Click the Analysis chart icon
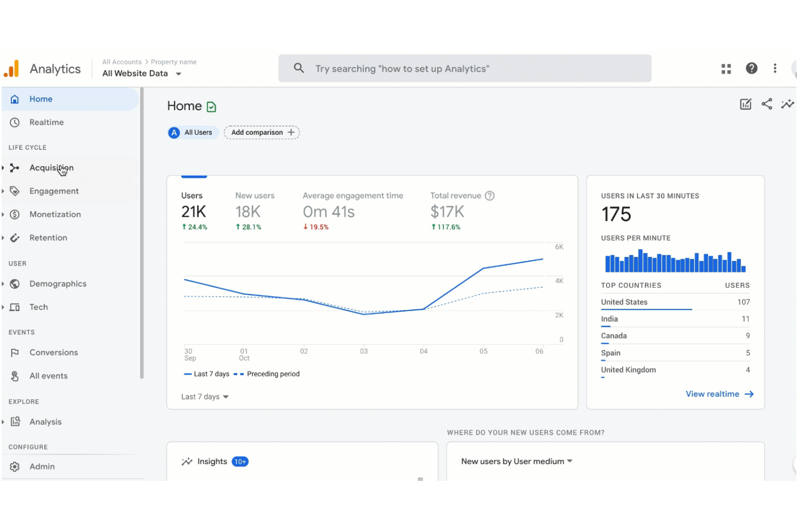This screenshot has width=798, height=532. [15, 422]
